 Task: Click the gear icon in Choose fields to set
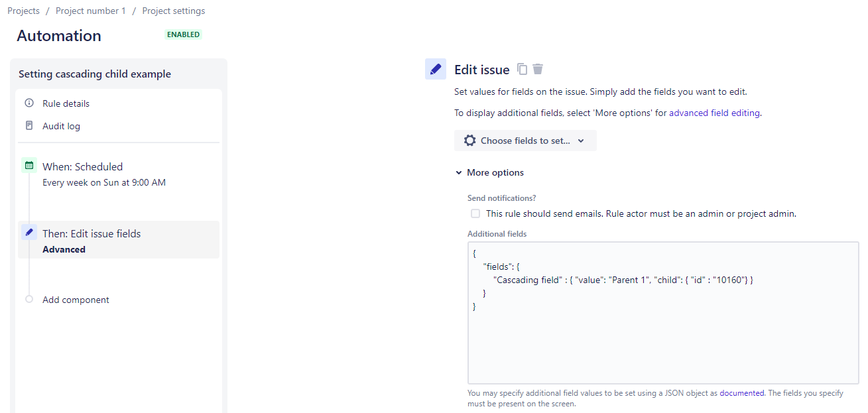coord(470,141)
